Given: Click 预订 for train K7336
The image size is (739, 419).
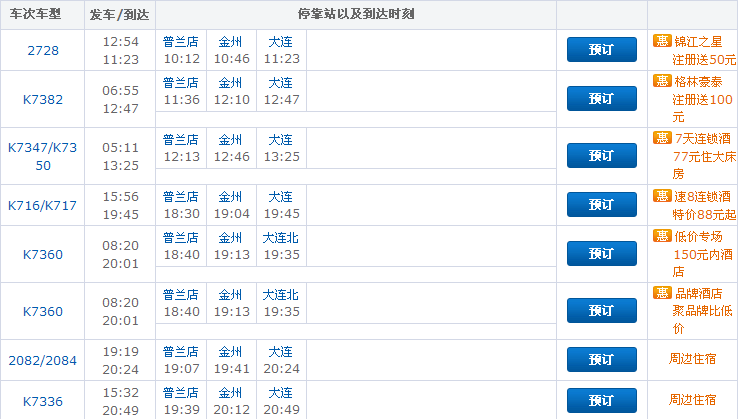Looking at the screenshot, I should [601, 401].
